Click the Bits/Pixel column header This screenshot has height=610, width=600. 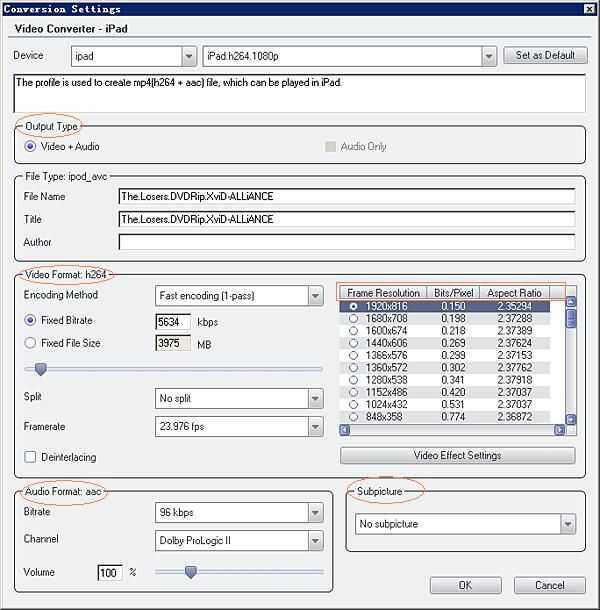(x=453, y=293)
